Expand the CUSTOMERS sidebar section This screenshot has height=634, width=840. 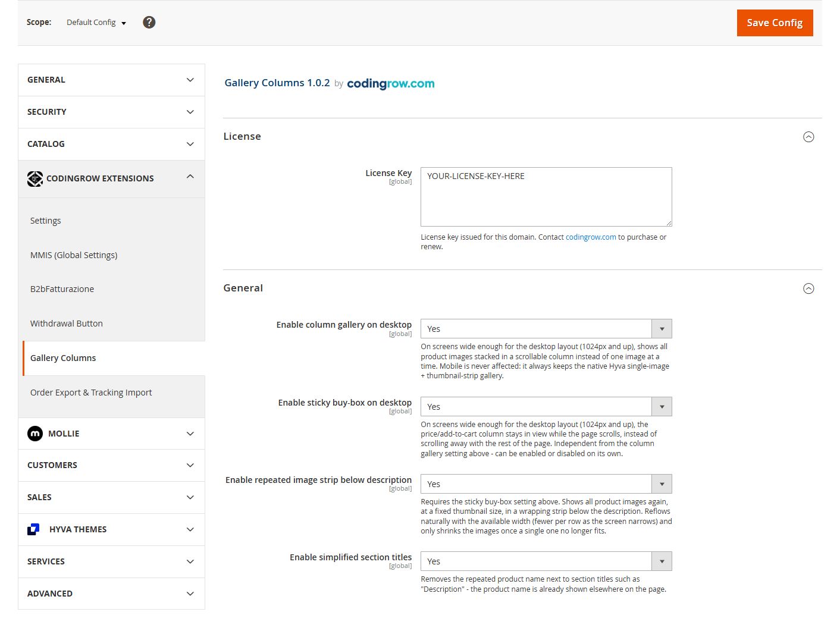pos(111,465)
